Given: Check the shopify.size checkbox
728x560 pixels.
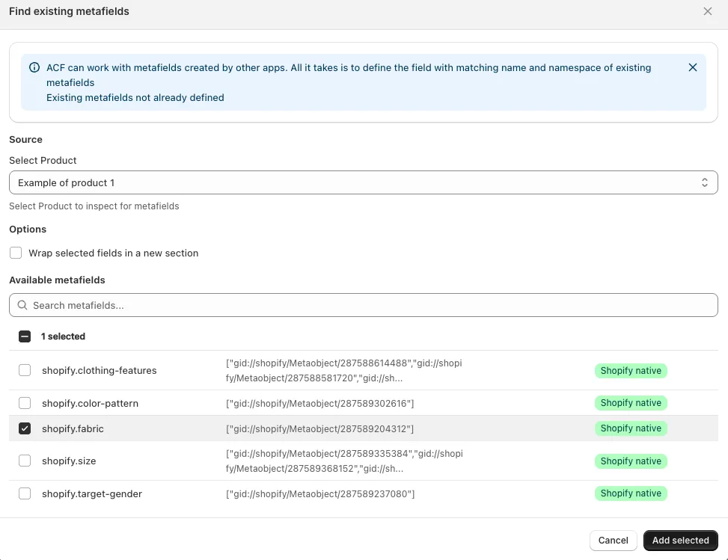Looking at the screenshot, I should [x=25, y=461].
